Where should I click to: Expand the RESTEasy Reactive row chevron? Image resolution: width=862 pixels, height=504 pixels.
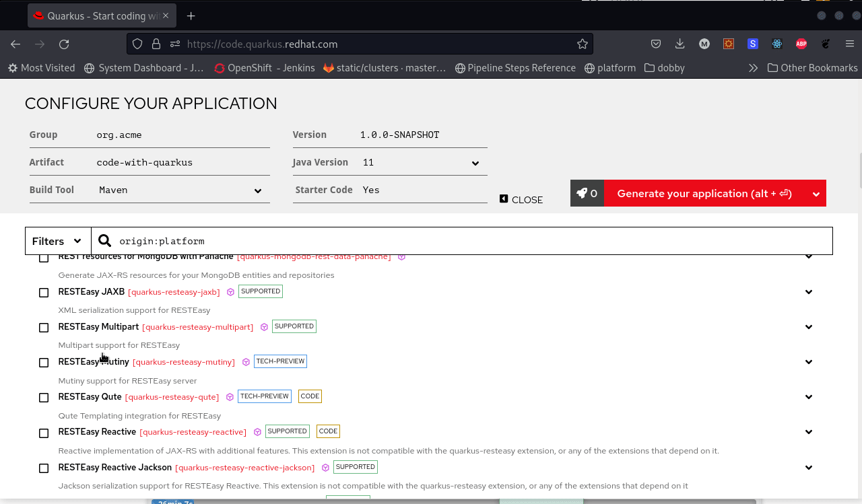809,432
